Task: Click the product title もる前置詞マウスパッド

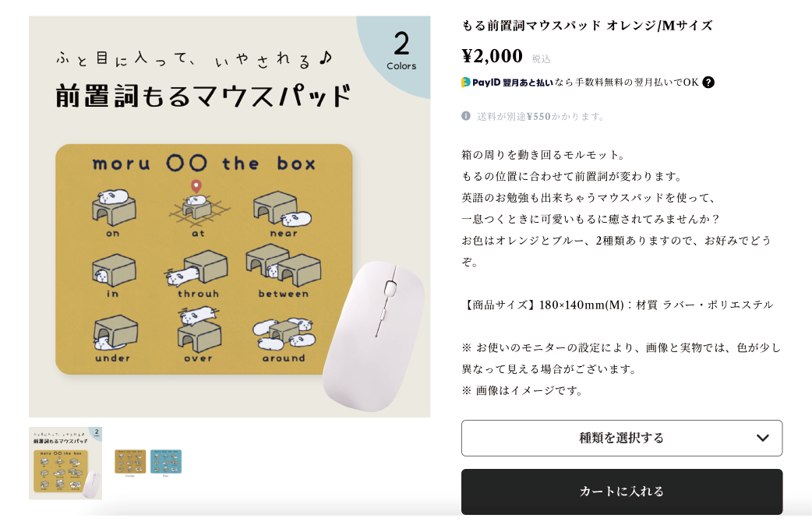Action: click(x=587, y=25)
